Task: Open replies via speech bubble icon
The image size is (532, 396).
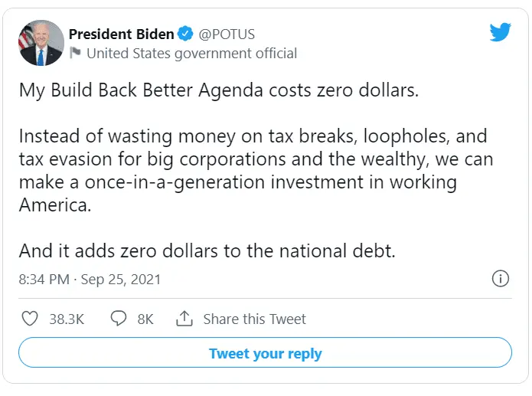Action: pos(118,319)
